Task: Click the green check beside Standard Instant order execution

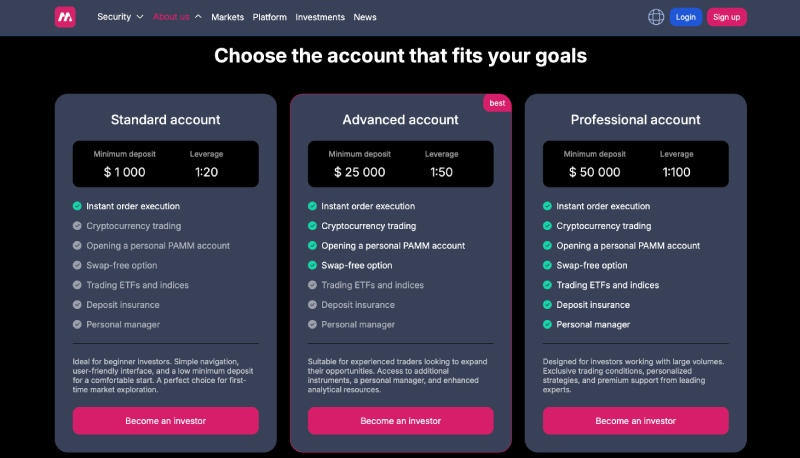Action: pyautogui.click(x=77, y=206)
